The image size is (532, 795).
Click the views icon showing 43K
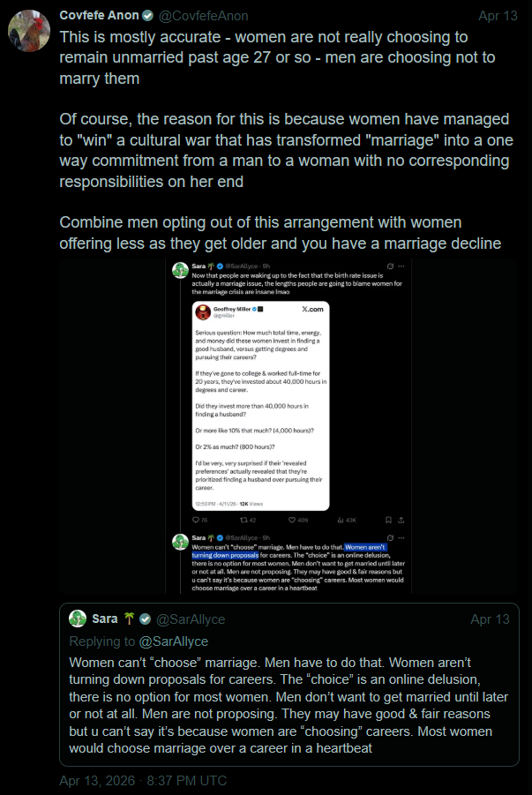(x=339, y=520)
